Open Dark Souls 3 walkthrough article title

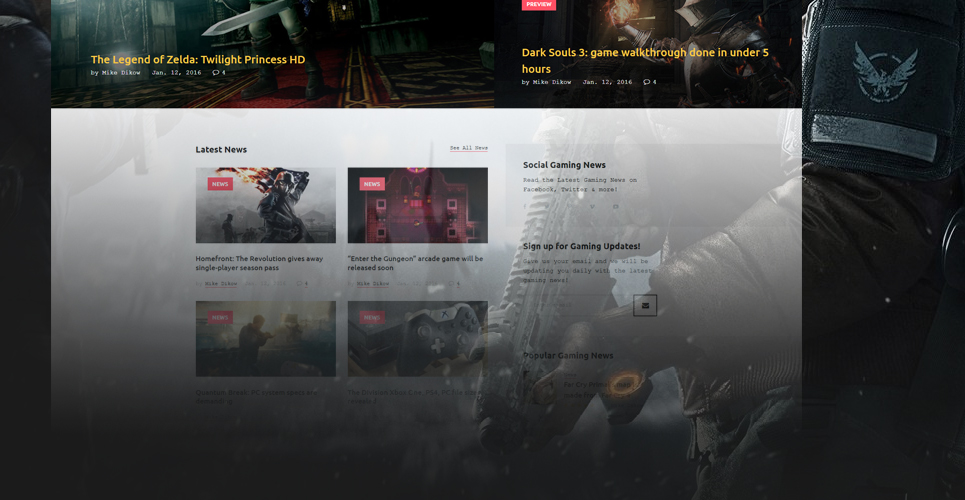645,60
